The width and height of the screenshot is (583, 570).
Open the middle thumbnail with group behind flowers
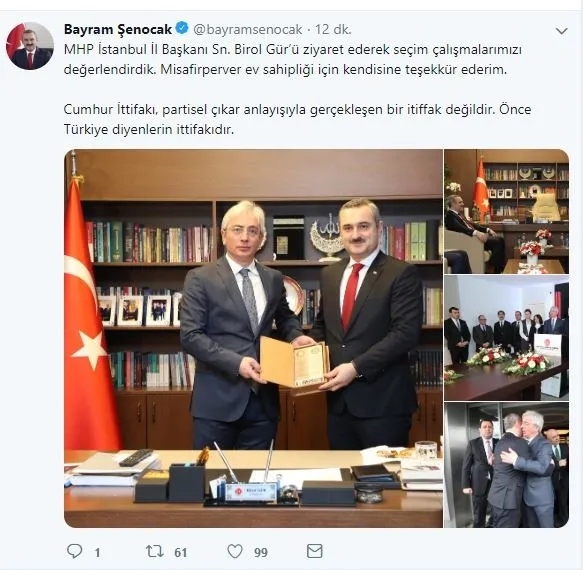tap(506, 338)
